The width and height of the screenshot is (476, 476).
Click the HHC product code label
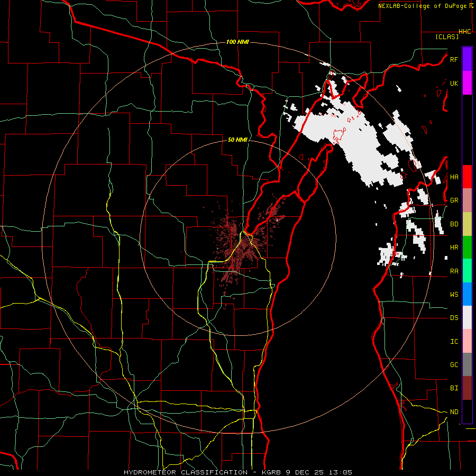point(465,32)
